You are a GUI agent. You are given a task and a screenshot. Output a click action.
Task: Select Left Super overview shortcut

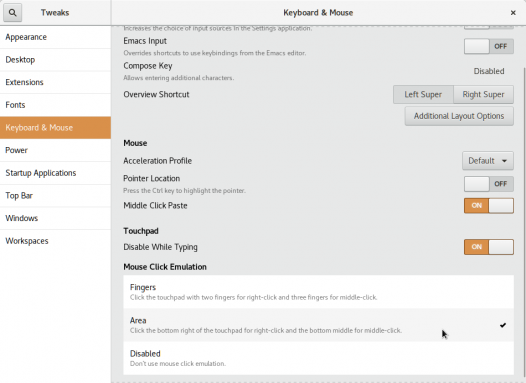pos(423,95)
